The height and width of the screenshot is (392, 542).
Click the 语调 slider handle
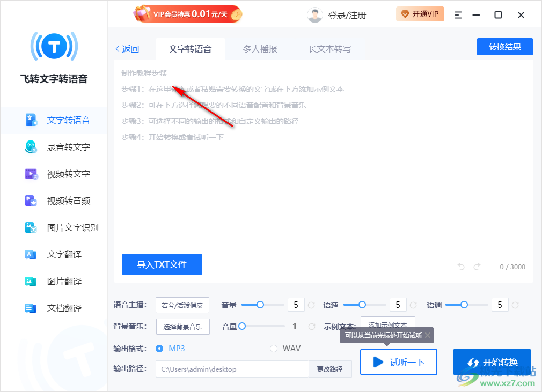[464, 305]
